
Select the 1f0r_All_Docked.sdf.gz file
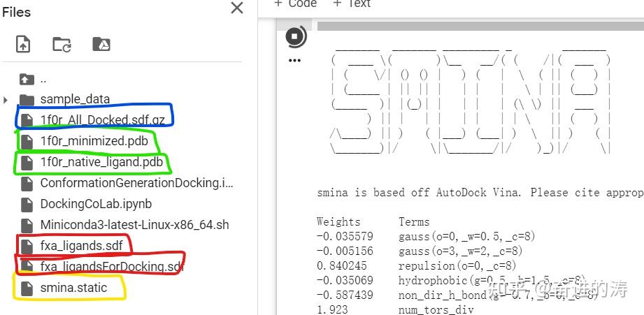click(x=102, y=119)
